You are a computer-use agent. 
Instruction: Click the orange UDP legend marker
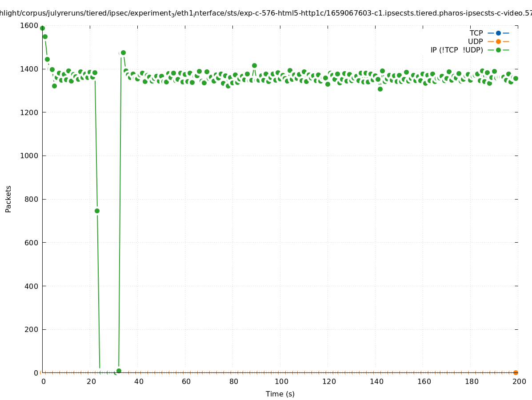[x=498, y=41]
